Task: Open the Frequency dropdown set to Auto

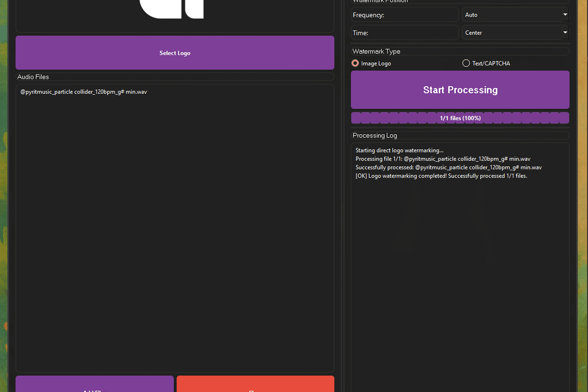Action: click(x=515, y=15)
